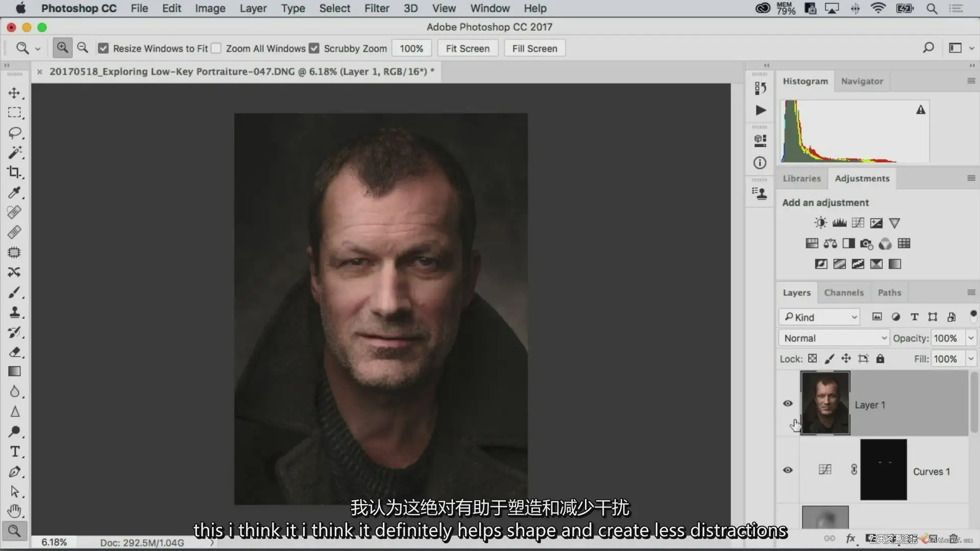Toggle lock position

846,359
